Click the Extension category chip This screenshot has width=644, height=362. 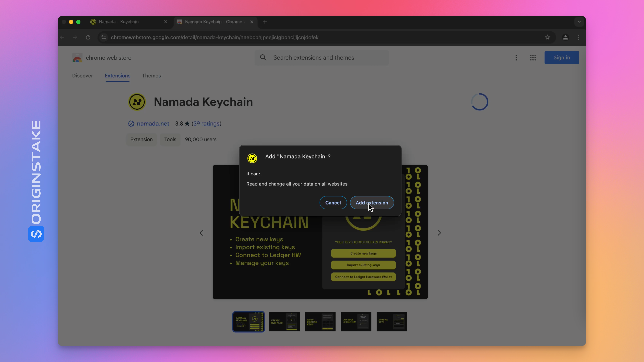141,139
